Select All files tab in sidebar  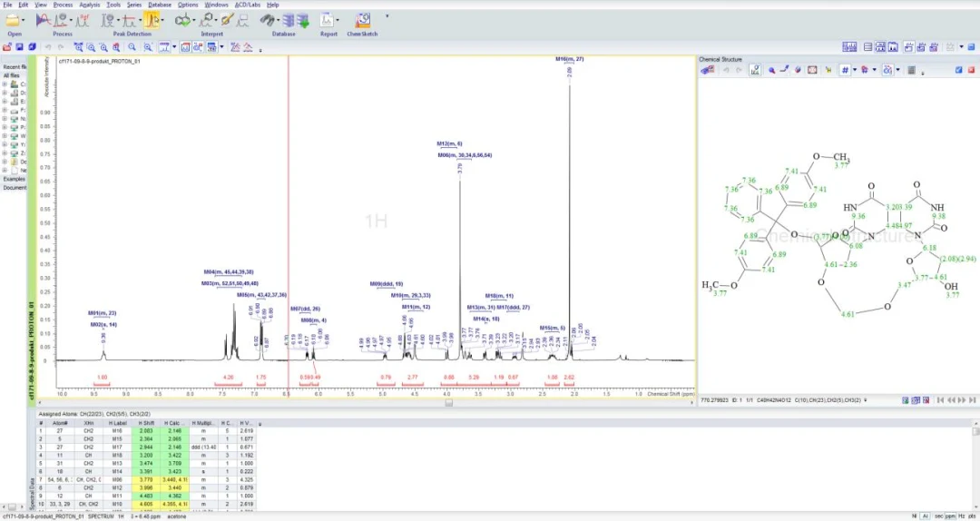click(x=11, y=75)
